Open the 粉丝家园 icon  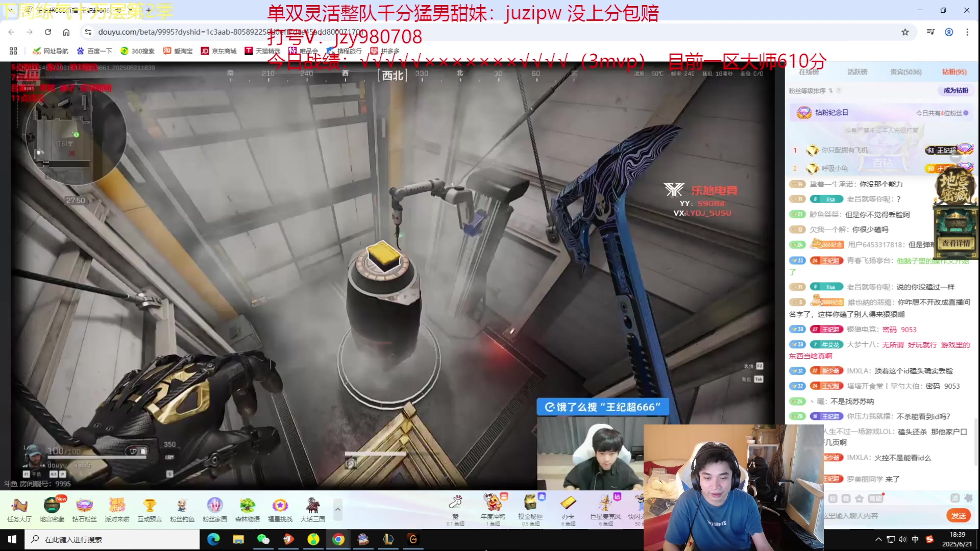[215, 509]
